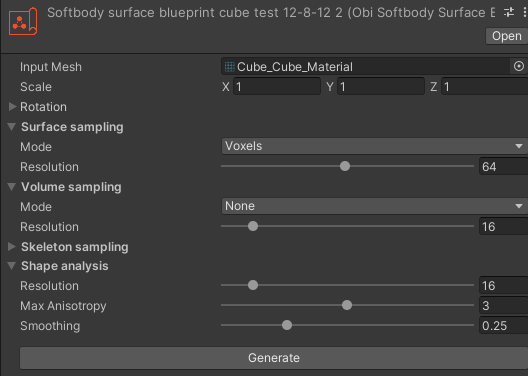Collapse the Shape analysis section
The image size is (528, 376).
[x=12, y=266]
